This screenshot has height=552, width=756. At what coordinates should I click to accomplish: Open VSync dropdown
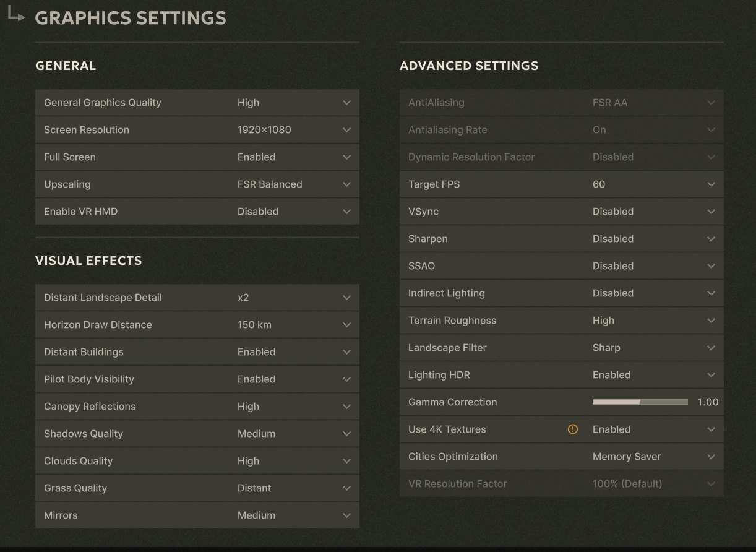tap(562, 212)
